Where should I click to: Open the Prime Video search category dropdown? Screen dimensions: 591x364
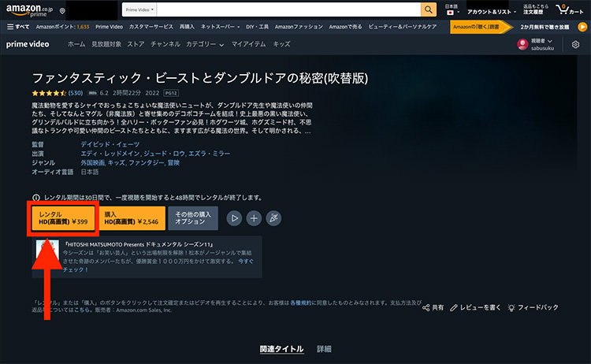point(139,9)
